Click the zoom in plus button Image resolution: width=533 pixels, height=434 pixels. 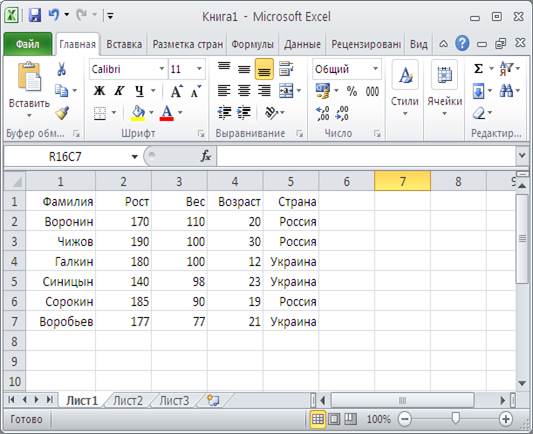(505, 419)
